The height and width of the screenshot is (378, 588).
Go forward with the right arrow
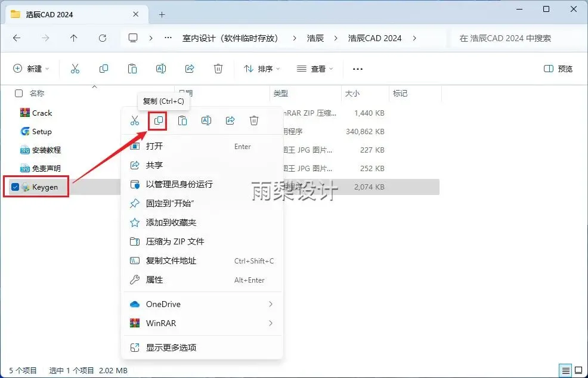click(x=45, y=38)
